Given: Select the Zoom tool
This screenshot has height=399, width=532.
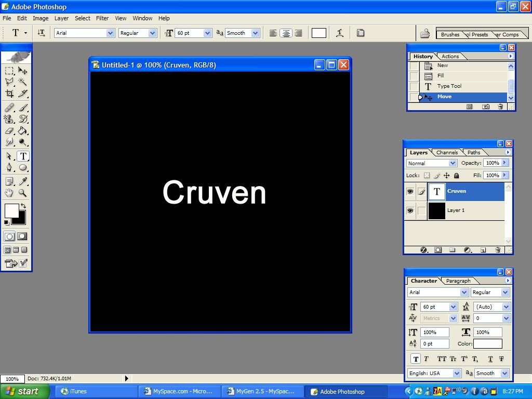Looking at the screenshot, I should tap(23, 193).
